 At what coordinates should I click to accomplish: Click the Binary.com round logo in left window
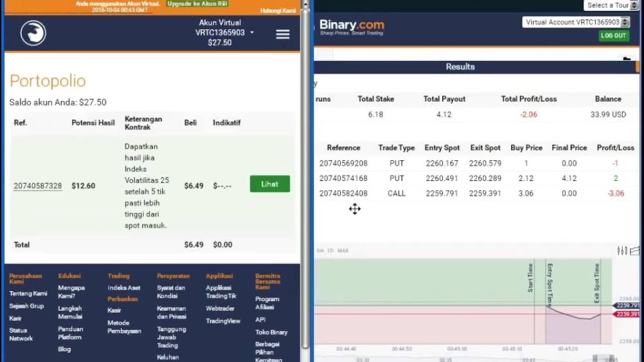tap(33, 33)
